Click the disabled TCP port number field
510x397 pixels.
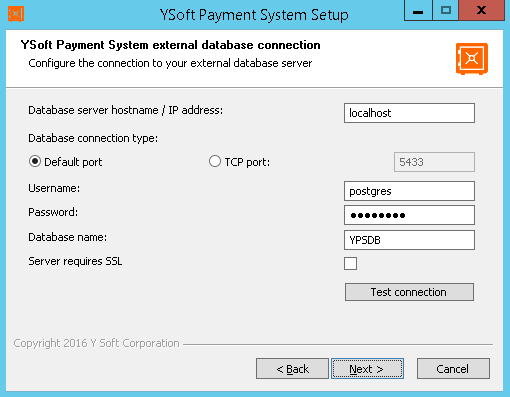434,162
